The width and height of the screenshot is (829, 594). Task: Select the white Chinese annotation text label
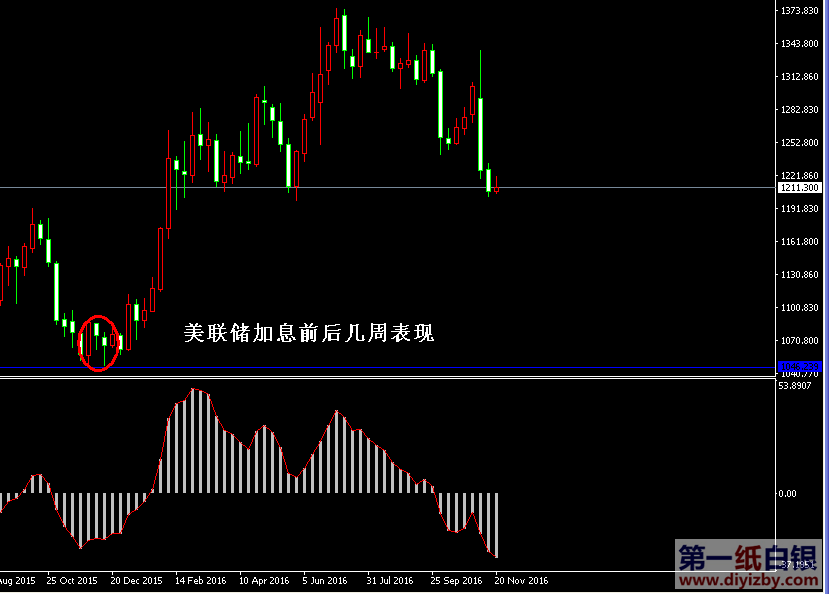(308, 333)
